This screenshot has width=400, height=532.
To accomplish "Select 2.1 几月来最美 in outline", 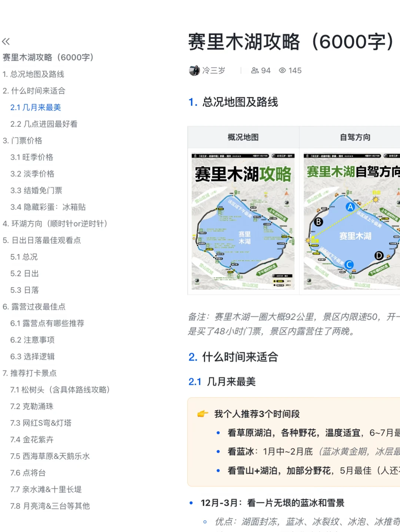I will (36, 107).
